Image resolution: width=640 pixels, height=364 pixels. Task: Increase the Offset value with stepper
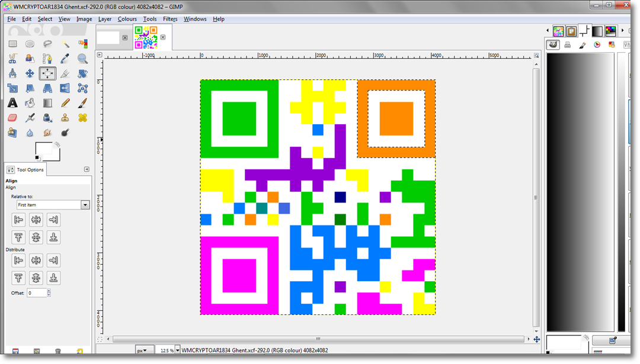(49, 291)
